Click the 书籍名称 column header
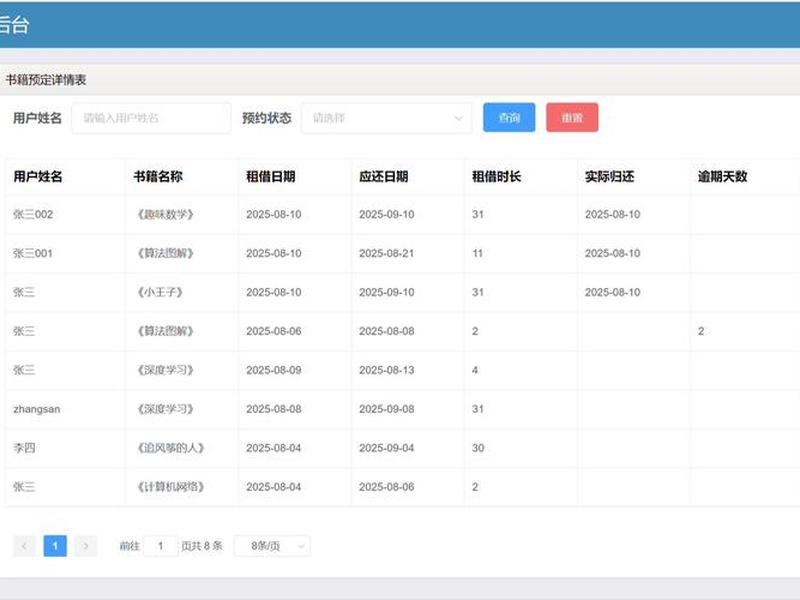This screenshot has height=600, width=800. (158, 177)
